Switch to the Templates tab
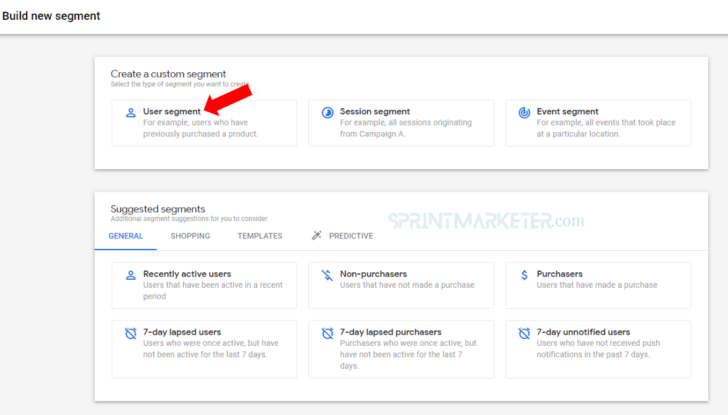728x415 pixels. [259, 236]
